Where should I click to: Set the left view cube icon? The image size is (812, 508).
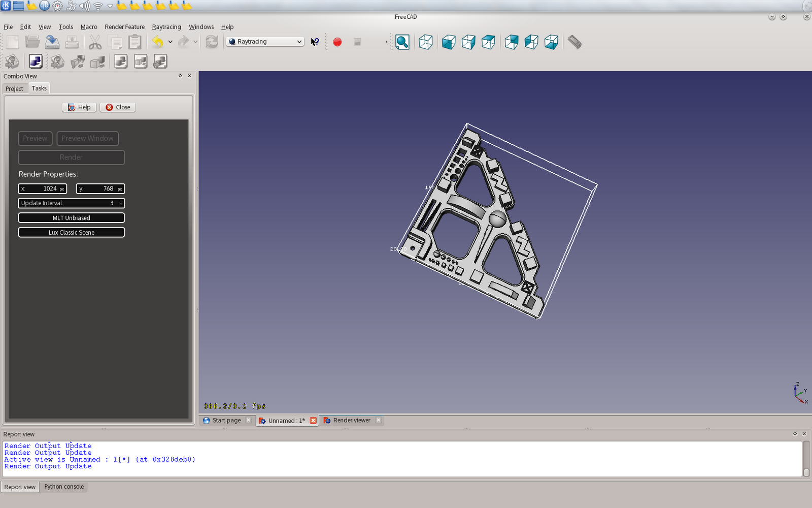531,42
